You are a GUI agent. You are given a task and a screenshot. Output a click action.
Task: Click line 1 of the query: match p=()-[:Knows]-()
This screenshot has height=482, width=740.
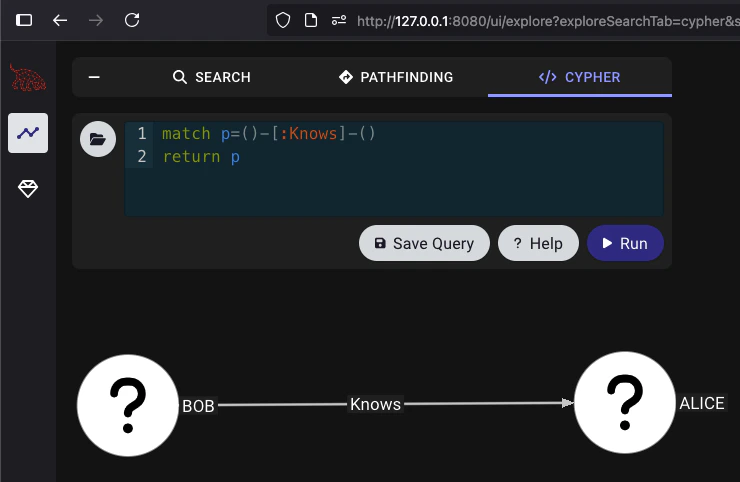click(269, 134)
